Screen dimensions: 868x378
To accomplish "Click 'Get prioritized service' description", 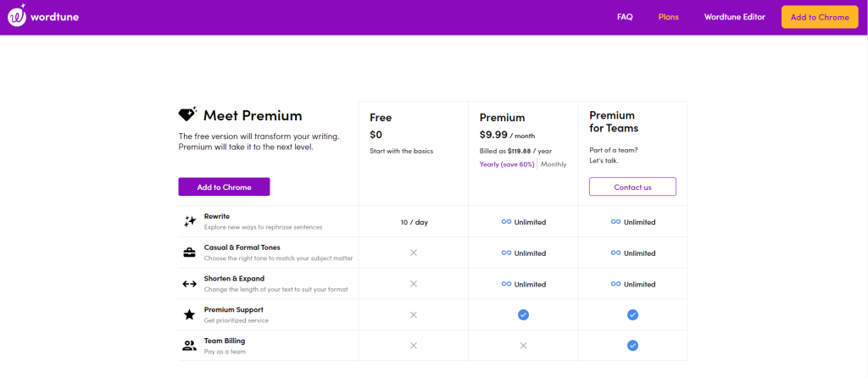I will pos(236,320).
